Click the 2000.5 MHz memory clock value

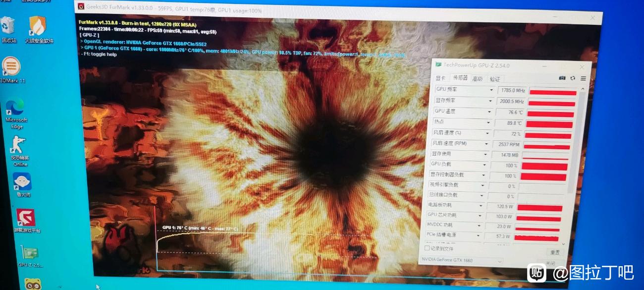(x=511, y=102)
